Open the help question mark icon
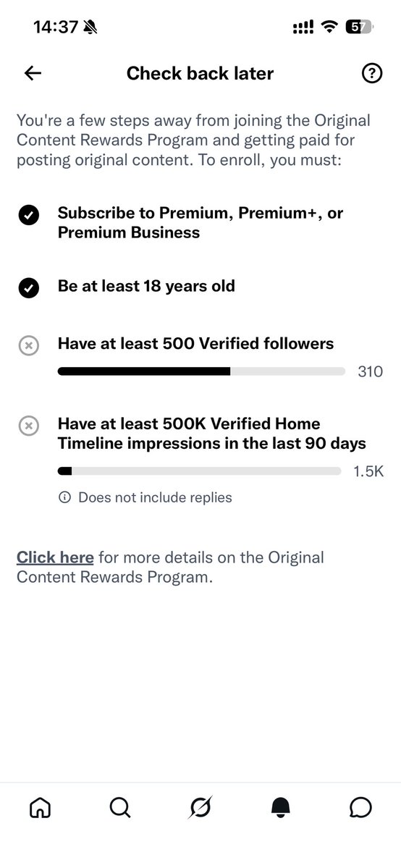The height and width of the screenshot is (868, 401). coord(372,73)
